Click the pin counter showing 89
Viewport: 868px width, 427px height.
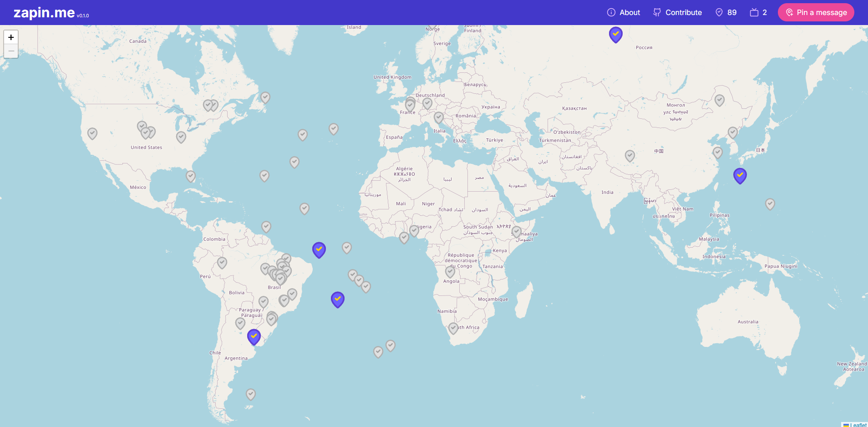(x=726, y=12)
